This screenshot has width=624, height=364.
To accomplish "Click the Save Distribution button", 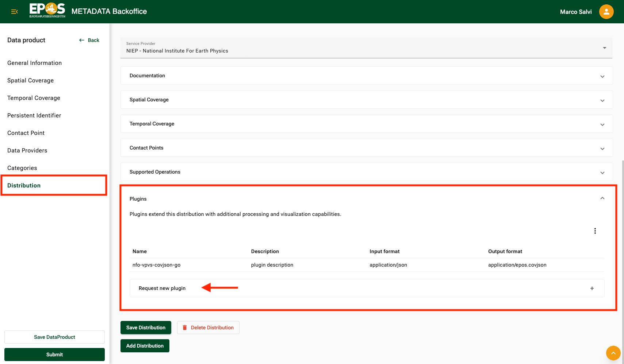I will click(x=145, y=327).
